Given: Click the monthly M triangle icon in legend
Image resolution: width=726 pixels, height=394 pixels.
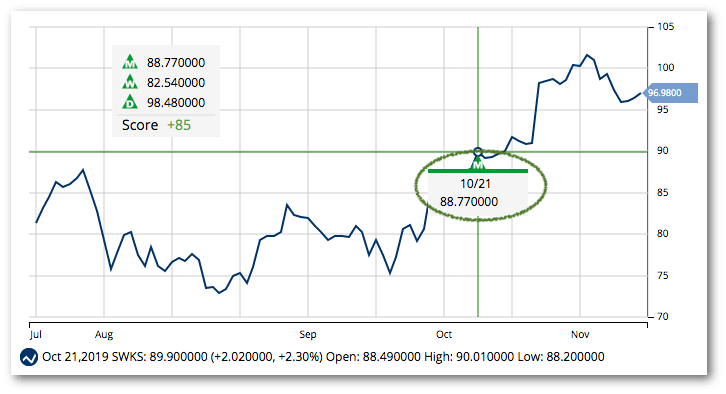Looking at the screenshot, I should [130, 62].
